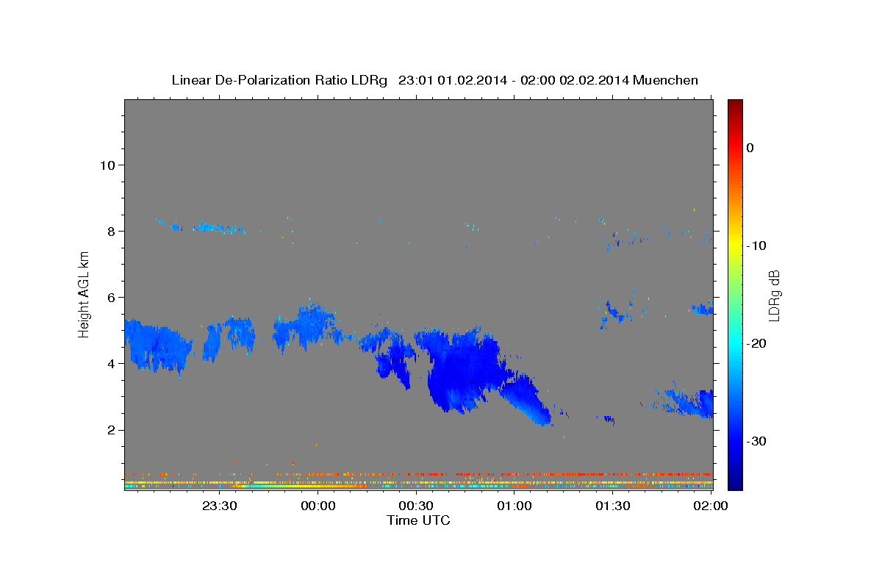This screenshot has width=882, height=588.
Task: Click the height label '2'
Action: (110, 430)
